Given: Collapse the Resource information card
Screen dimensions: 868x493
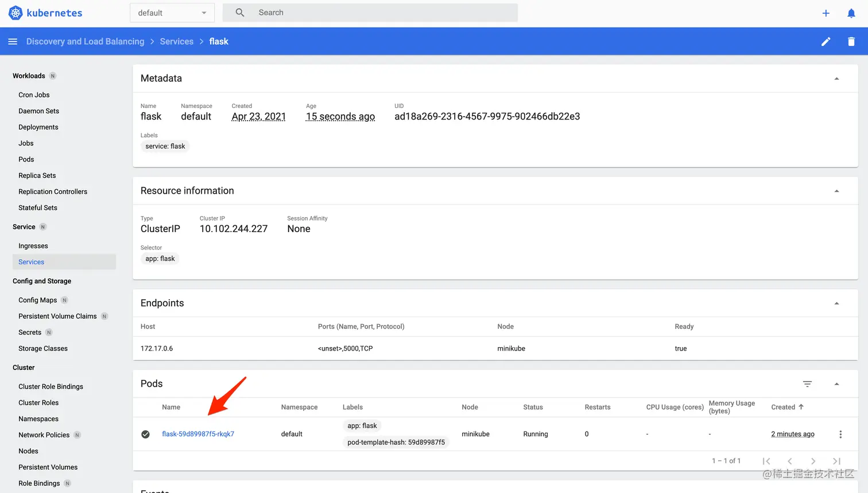Looking at the screenshot, I should click(x=836, y=191).
